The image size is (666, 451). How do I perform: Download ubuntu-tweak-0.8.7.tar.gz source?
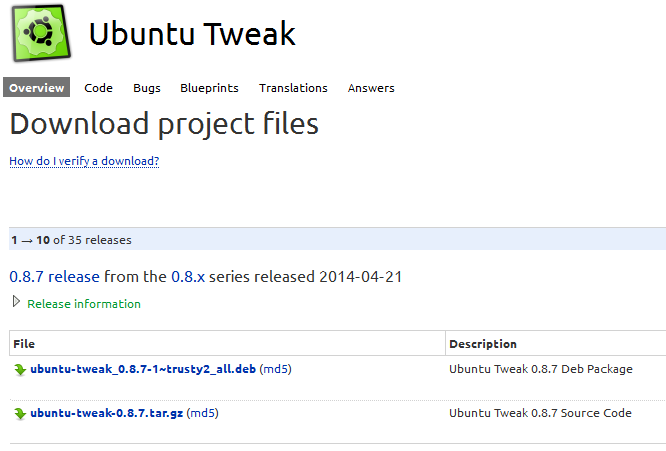pos(107,413)
